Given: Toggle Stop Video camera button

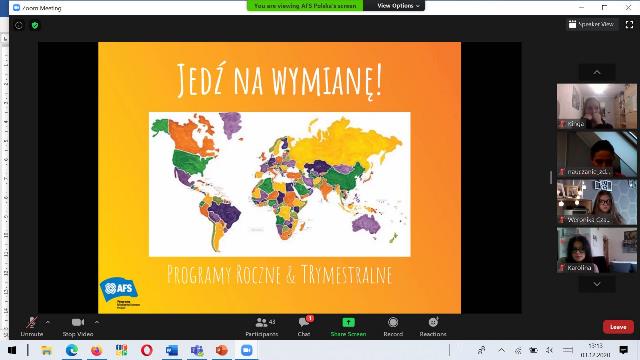Looking at the screenshot, I should coord(78,327).
